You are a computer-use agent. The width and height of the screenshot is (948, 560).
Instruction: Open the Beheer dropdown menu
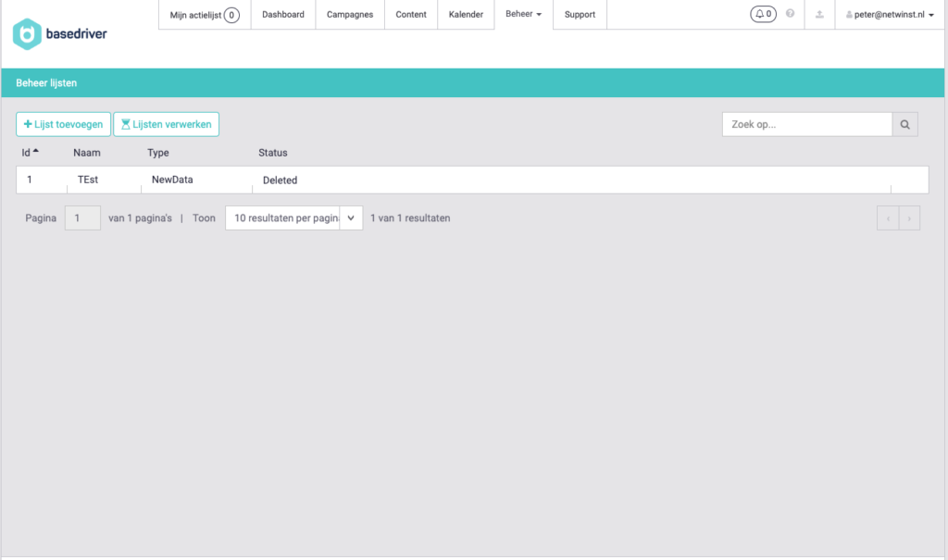(523, 14)
